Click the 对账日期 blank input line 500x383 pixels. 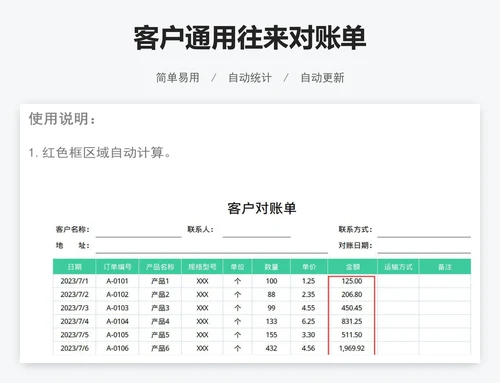pyautogui.click(x=424, y=246)
